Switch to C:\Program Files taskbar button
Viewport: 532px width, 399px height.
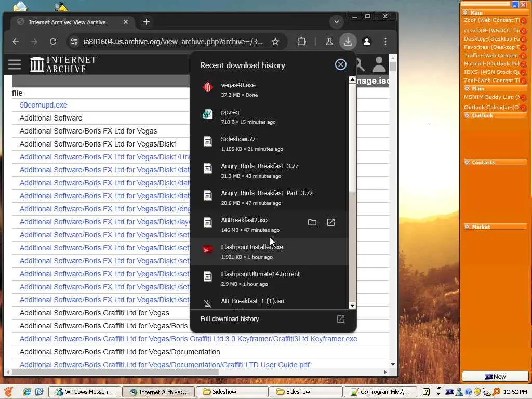tap(380, 392)
